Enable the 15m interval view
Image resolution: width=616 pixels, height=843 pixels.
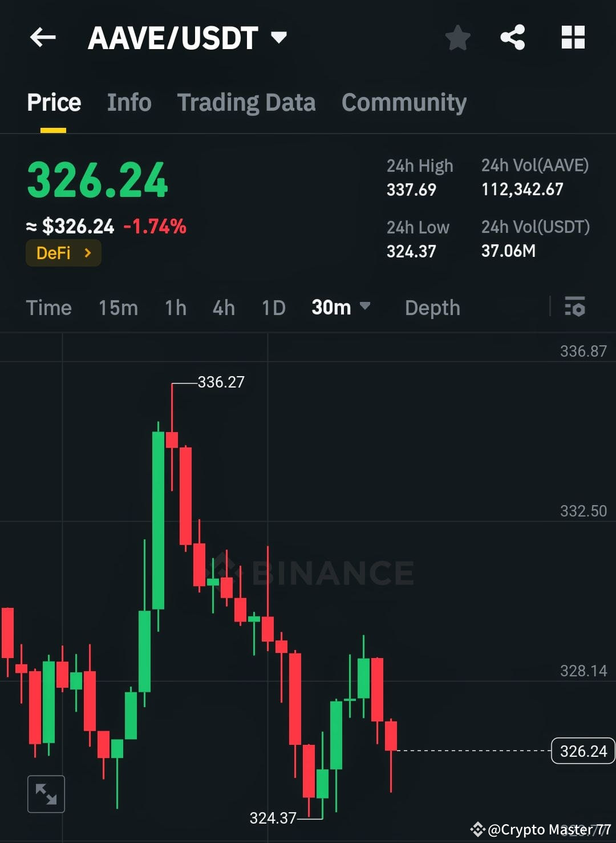pyautogui.click(x=117, y=308)
